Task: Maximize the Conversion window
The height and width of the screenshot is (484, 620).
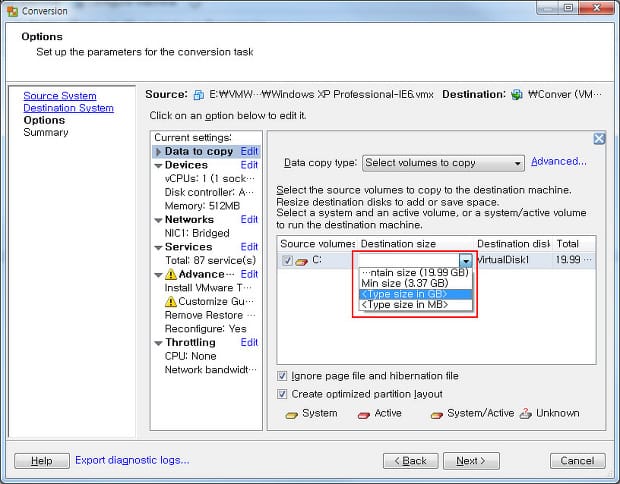Action: 569,8
